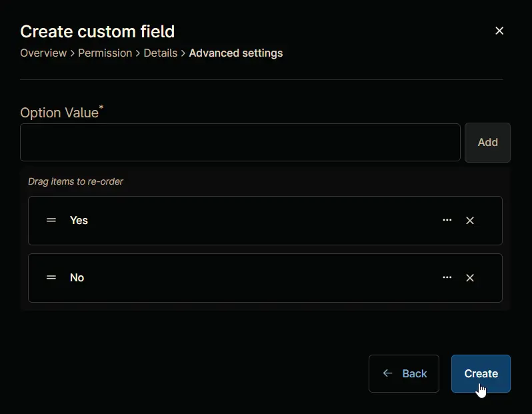Click the back arrow icon
The image size is (532, 414).
[387, 373]
